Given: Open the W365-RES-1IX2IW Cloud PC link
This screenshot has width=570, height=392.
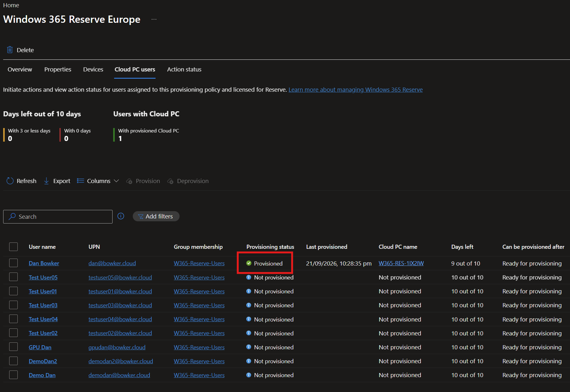Looking at the screenshot, I should [x=401, y=263].
